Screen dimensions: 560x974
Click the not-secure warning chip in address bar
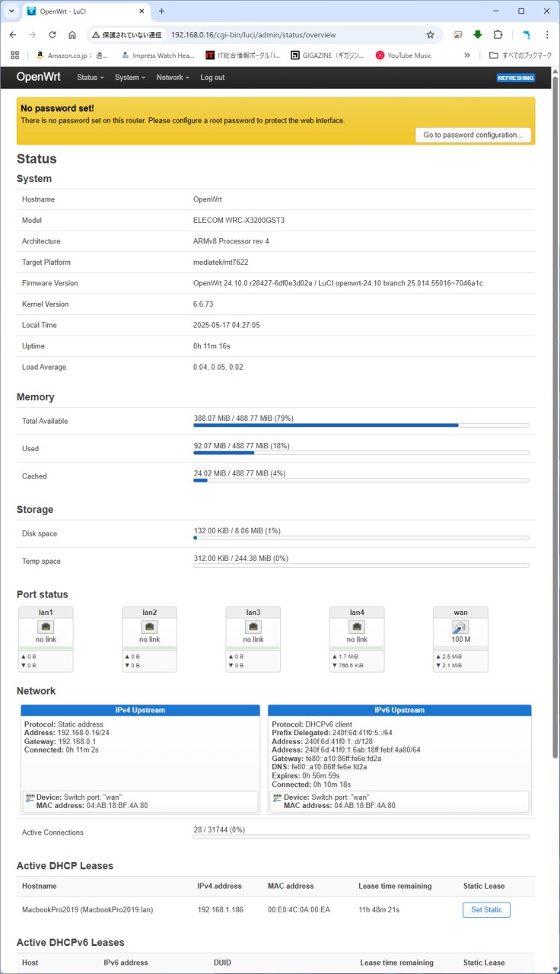pyautogui.click(x=126, y=35)
